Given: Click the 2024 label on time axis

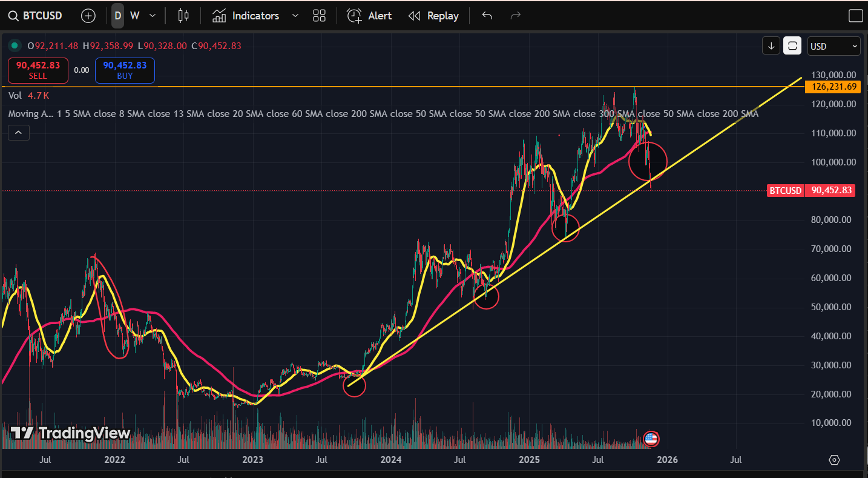Looking at the screenshot, I should click(391, 460).
